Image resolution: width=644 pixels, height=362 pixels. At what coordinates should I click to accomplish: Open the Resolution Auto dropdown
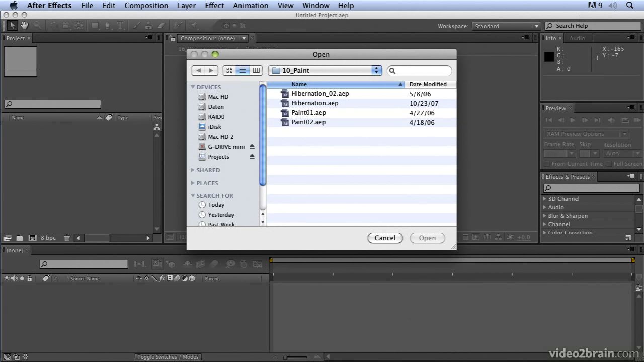click(623, 153)
